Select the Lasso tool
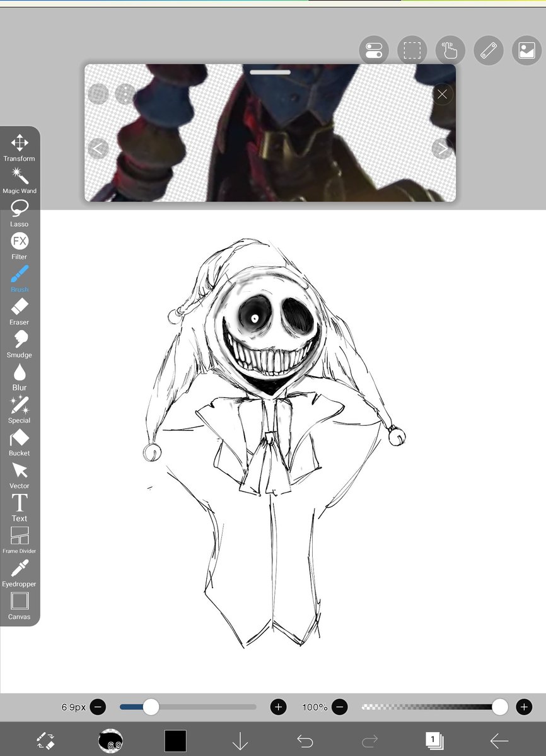Image resolution: width=546 pixels, height=756 pixels. (20, 214)
